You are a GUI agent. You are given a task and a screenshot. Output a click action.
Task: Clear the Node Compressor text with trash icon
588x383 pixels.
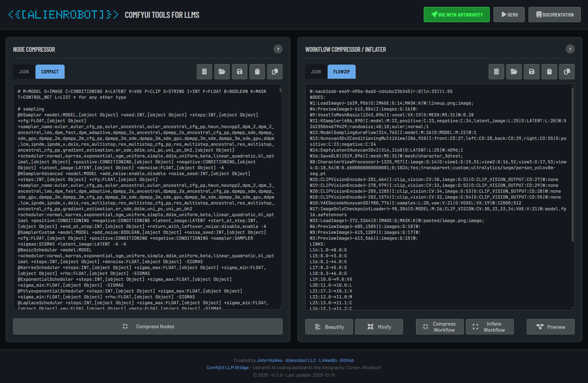204,72
